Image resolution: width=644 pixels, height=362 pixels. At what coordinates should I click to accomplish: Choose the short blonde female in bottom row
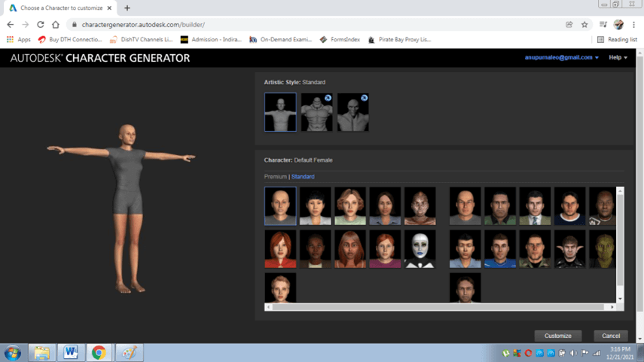[280, 287]
